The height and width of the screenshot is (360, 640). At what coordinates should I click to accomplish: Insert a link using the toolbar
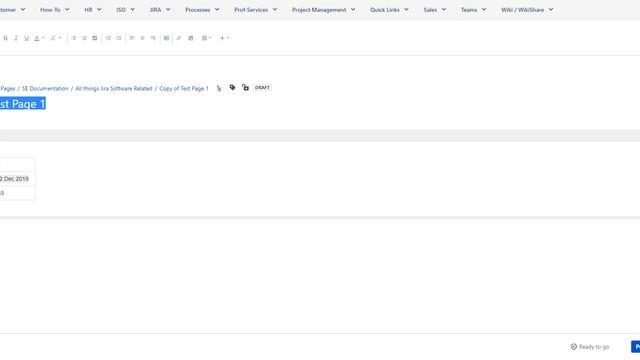(179, 38)
